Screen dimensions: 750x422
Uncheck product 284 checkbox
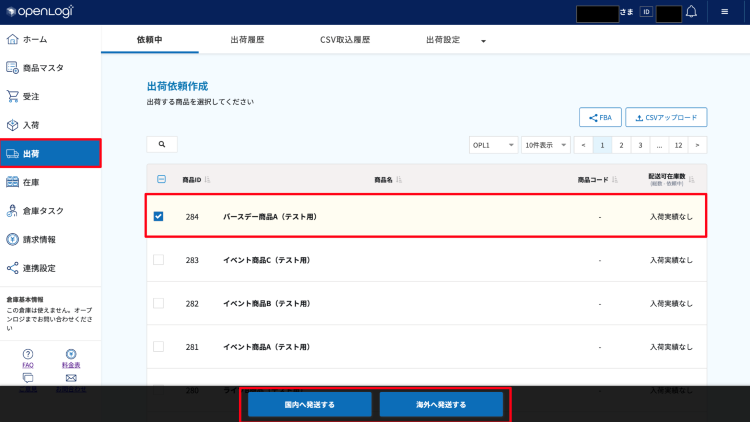pyautogui.click(x=158, y=216)
